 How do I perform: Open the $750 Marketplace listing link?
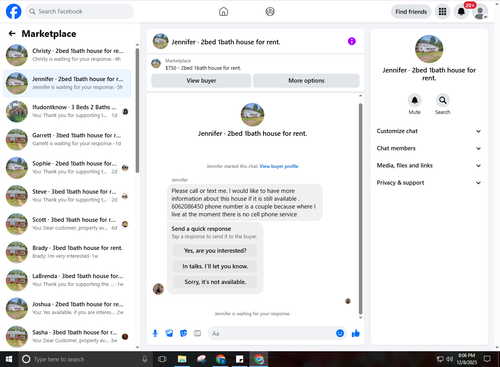click(203, 68)
